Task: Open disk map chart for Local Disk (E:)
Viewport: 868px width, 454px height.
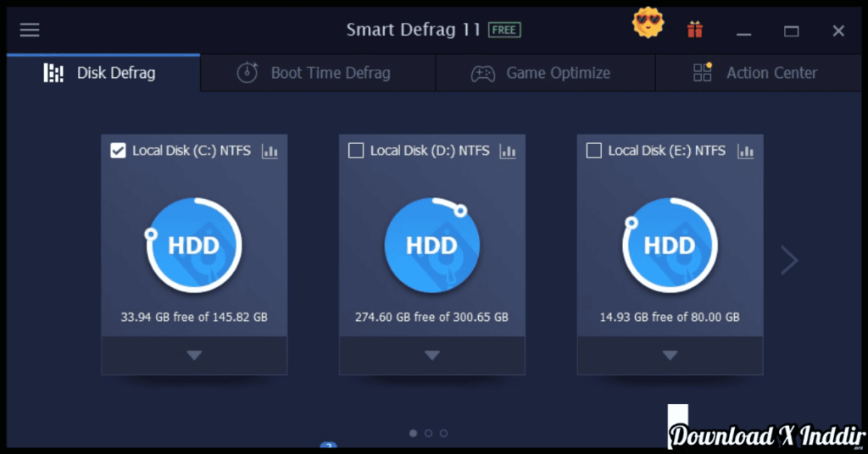Action: (746, 151)
